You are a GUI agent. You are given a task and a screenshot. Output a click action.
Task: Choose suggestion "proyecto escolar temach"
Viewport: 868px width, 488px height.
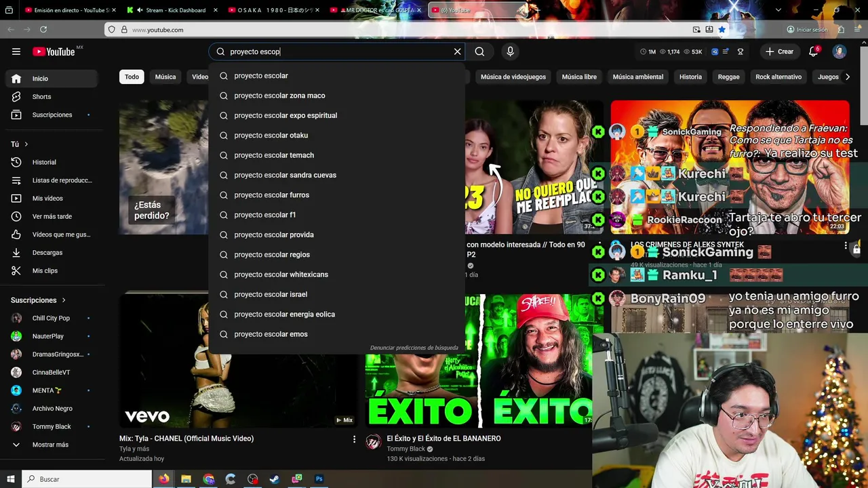(337, 155)
